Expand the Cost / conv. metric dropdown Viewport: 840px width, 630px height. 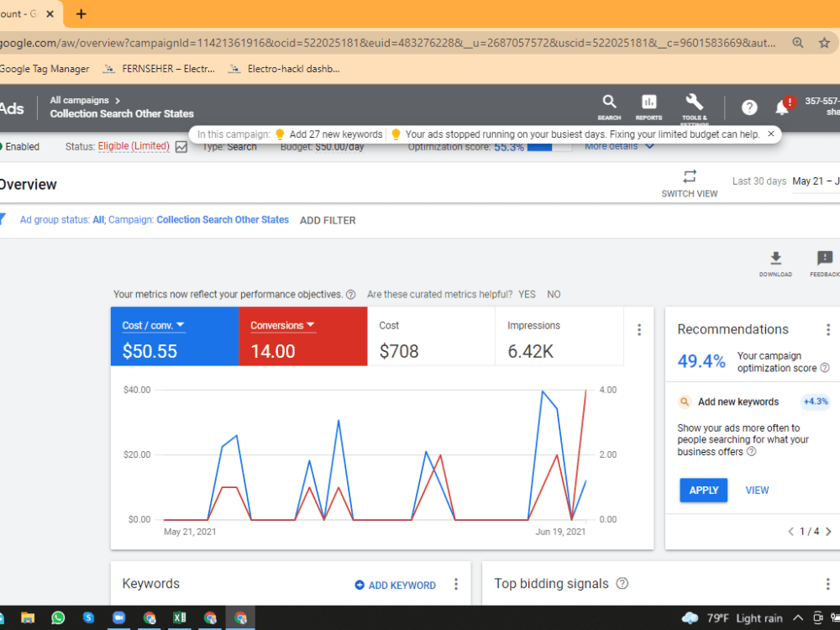click(153, 325)
